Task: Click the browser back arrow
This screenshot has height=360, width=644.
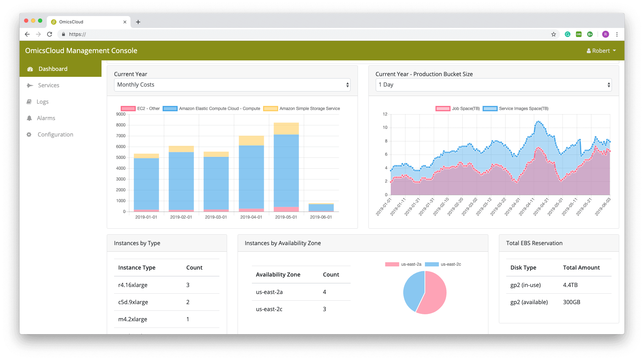Action: [x=27, y=34]
